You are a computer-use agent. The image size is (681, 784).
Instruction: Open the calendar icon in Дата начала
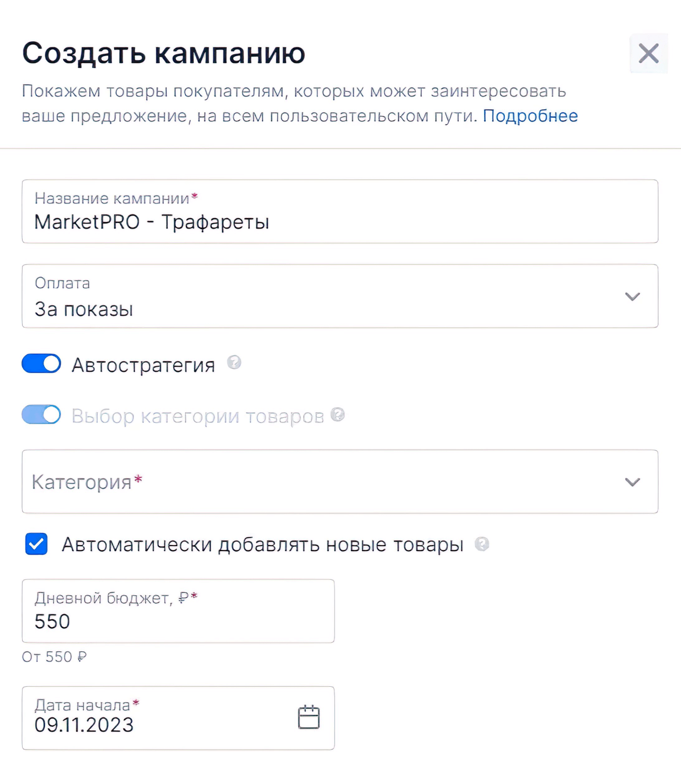(x=308, y=717)
